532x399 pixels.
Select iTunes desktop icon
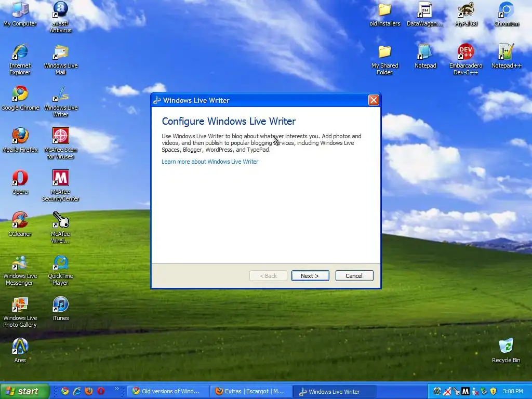60,309
